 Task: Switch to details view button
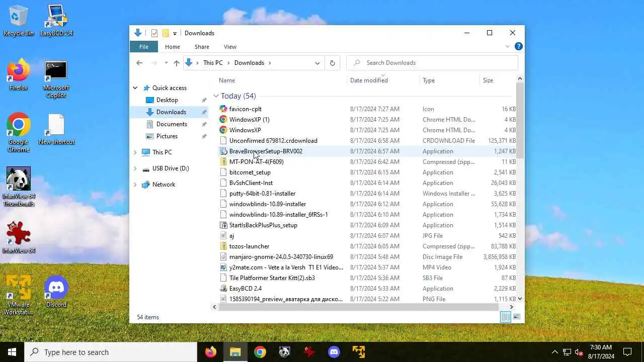(506, 317)
